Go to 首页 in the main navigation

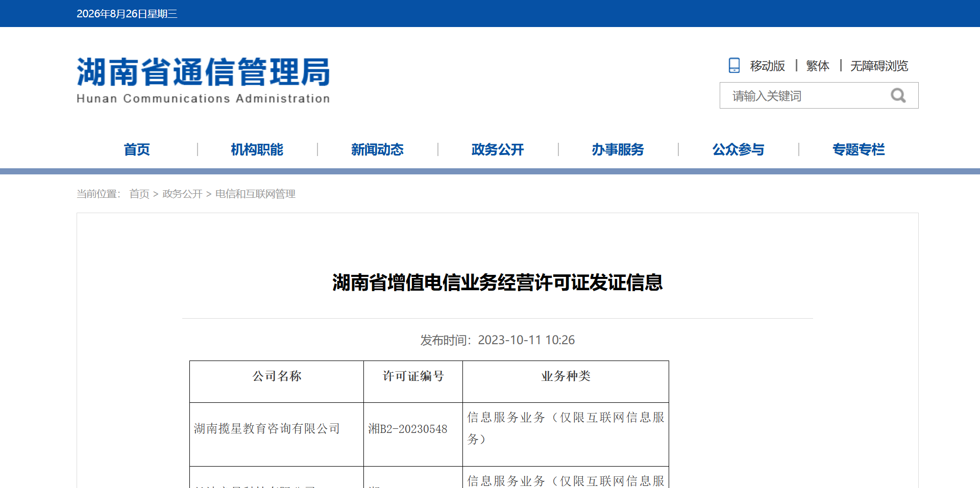click(x=137, y=149)
